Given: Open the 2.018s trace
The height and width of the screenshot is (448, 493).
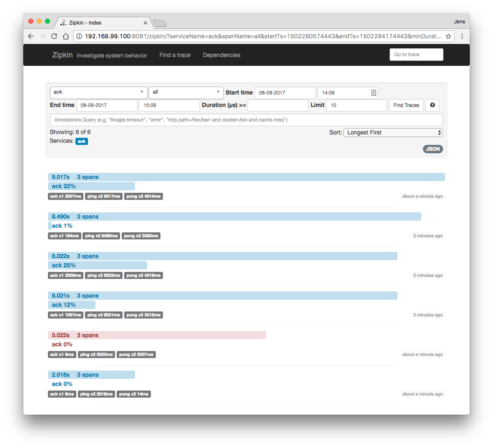Looking at the screenshot, I should [x=91, y=375].
